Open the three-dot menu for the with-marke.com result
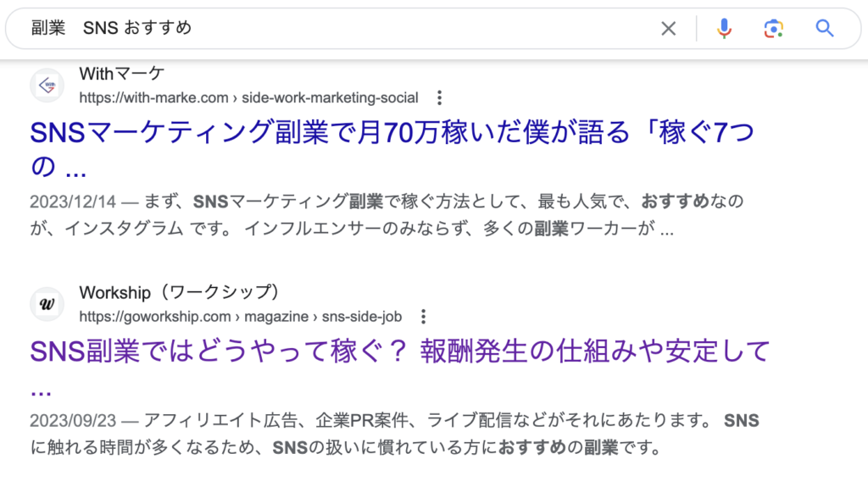 click(439, 97)
